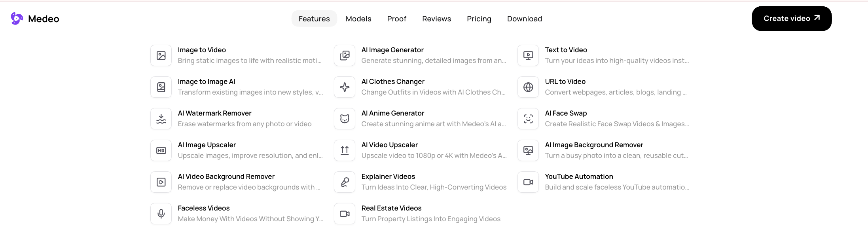
Task: Open the URL to Video globe icon
Action: pos(528,87)
